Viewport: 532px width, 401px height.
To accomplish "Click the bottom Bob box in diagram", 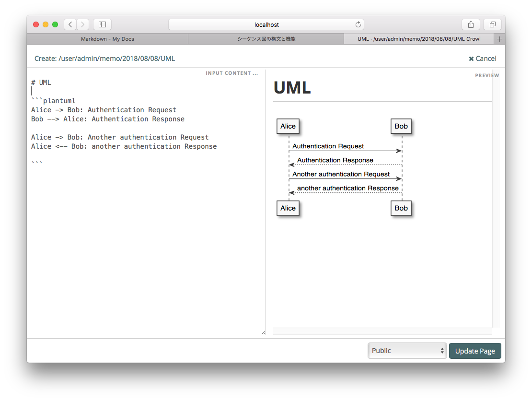I will click(401, 208).
